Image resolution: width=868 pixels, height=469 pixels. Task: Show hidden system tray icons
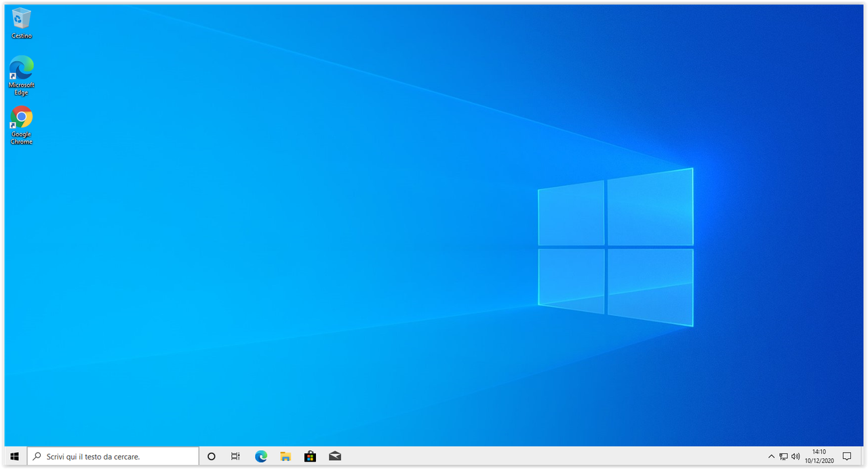pyautogui.click(x=771, y=457)
